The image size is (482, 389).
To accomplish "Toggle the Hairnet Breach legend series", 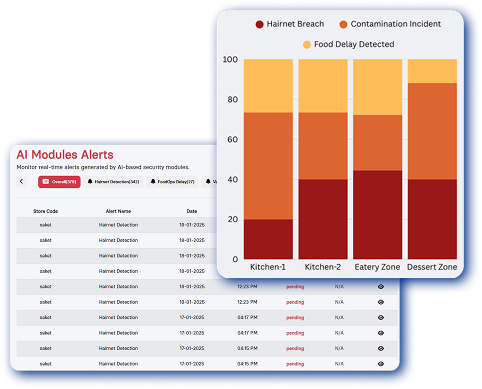I will (290, 24).
